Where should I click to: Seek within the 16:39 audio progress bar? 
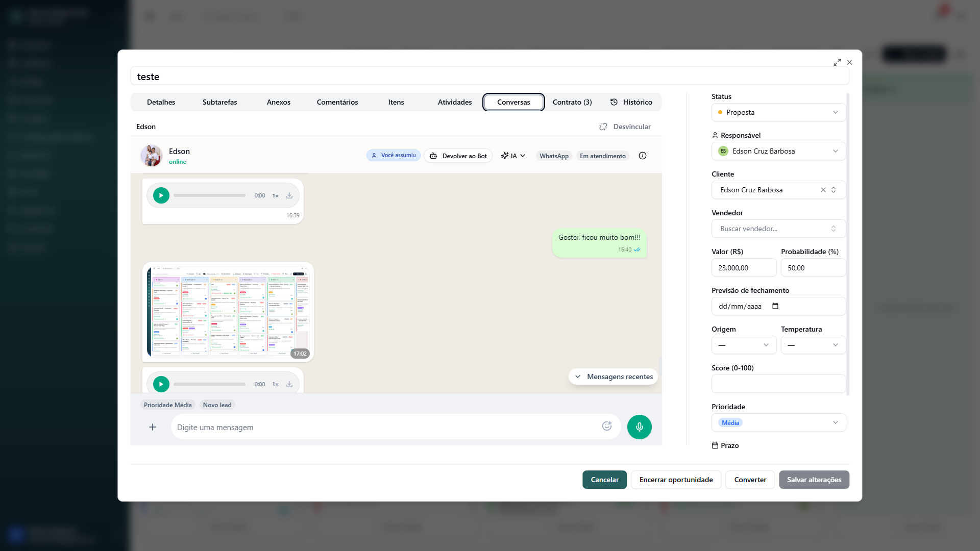point(209,195)
